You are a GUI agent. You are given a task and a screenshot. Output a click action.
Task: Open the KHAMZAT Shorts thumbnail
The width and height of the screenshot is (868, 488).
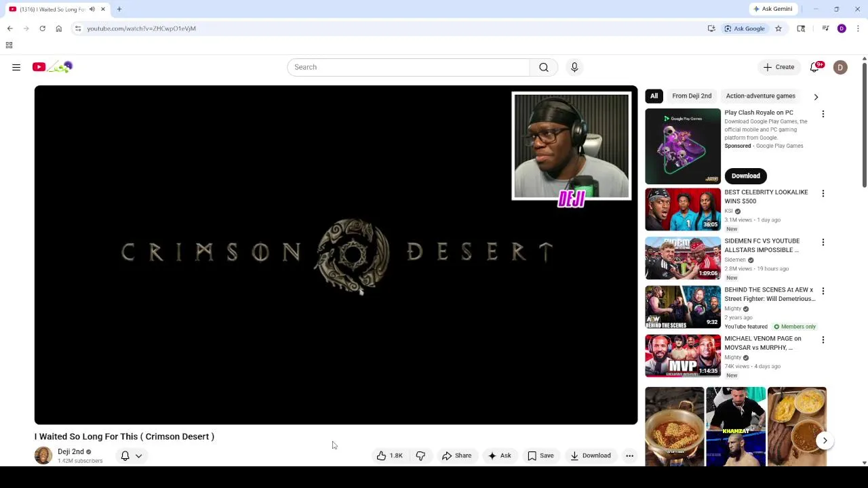736,427
